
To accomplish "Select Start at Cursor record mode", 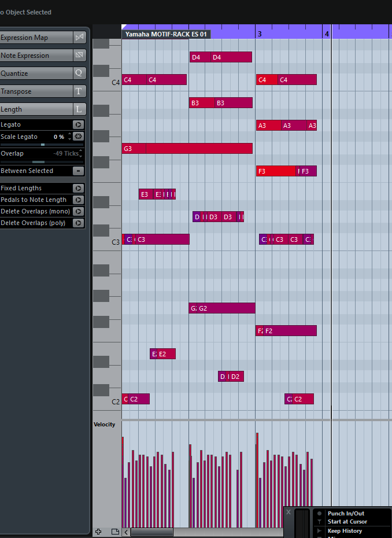I will click(x=347, y=522).
